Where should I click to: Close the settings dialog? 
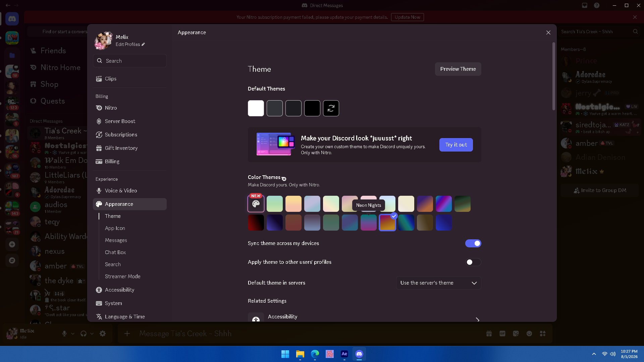tap(548, 33)
